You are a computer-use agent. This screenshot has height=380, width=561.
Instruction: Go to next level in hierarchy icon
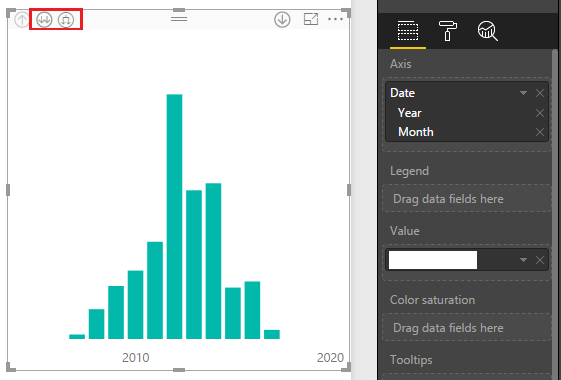tap(44, 19)
